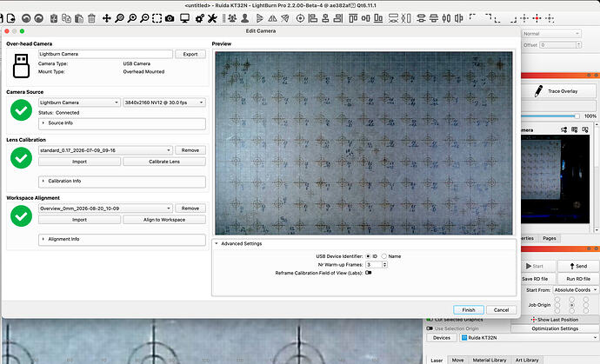Click the Ungroup single-person icon

pyautogui.click(x=245, y=18)
